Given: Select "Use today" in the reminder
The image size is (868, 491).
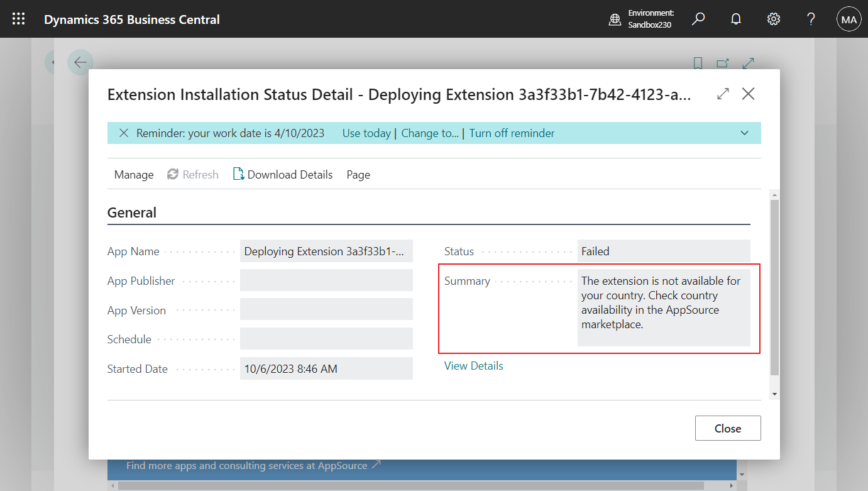Looking at the screenshot, I should click(x=366, y=133).
